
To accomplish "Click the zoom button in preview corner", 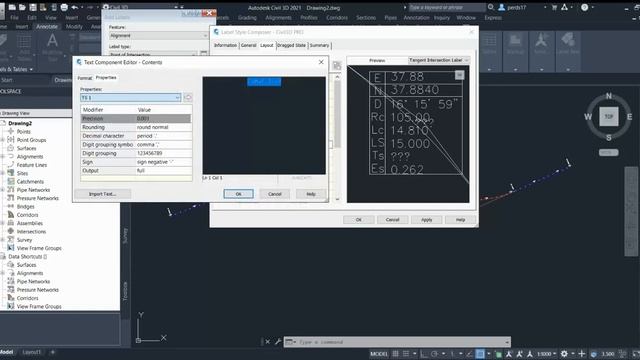I will [x=460, y=75].
